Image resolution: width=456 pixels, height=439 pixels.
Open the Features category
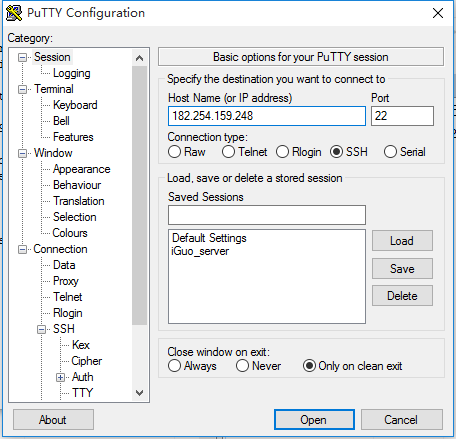pos(73,137)
